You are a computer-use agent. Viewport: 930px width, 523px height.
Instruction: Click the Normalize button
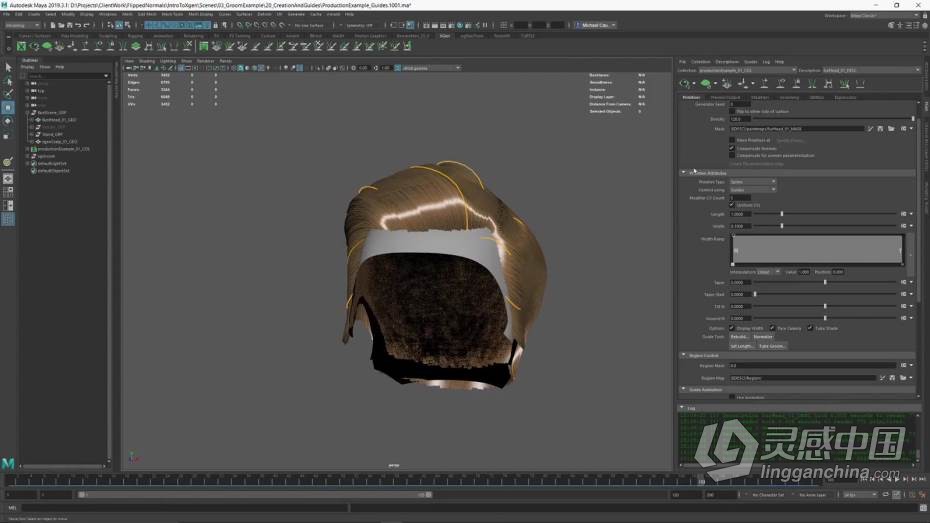pos(763,337)
